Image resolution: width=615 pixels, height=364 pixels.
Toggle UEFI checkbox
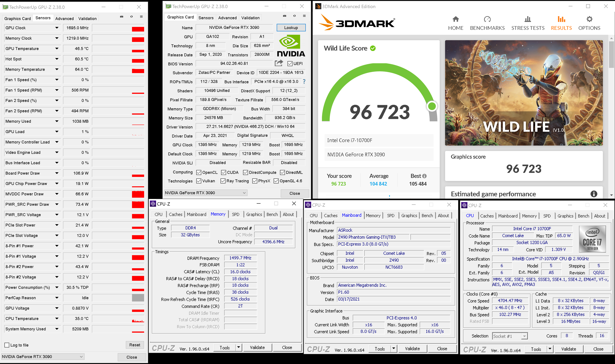click(290, 63)
